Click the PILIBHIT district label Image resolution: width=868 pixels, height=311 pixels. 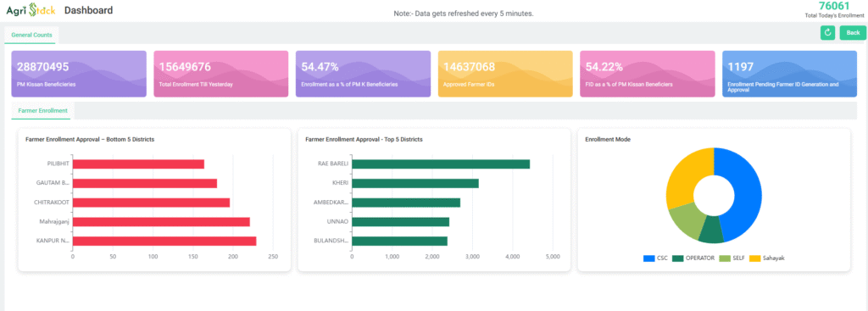58,164
